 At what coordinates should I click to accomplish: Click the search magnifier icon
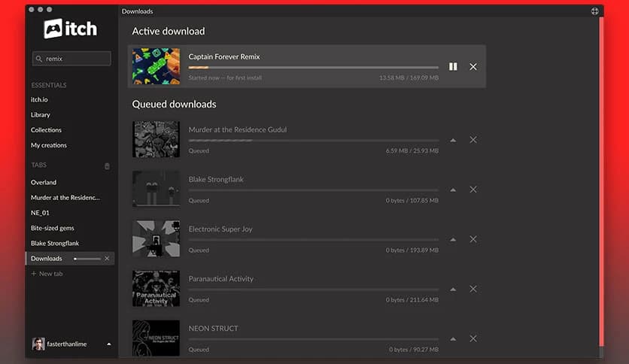(x=39, y=59)
